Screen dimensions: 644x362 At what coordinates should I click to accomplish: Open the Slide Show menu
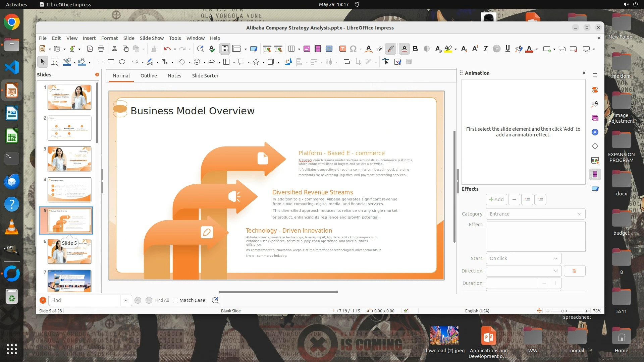click(152, 38)
